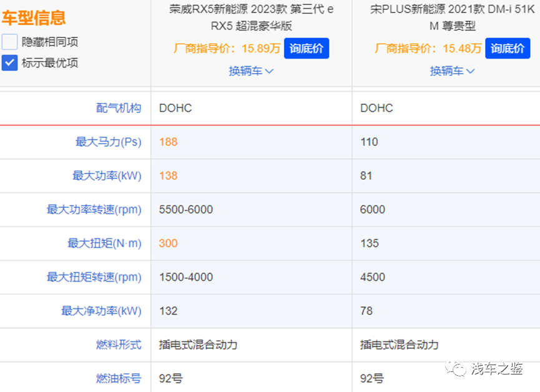The width and height of the screenshot is (540, 392).
Task: Click the 最大扭矩转速(rpm) row label
Action: (x=94, y=277)
